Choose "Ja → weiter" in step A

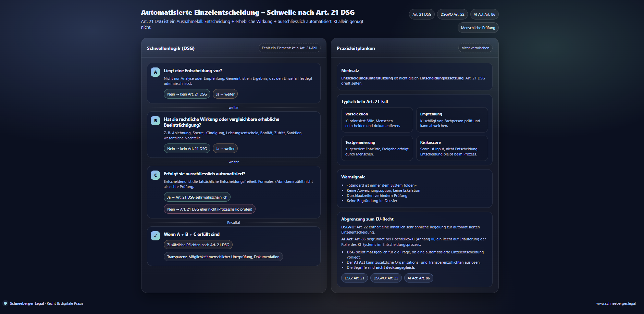tap(225, 94)
